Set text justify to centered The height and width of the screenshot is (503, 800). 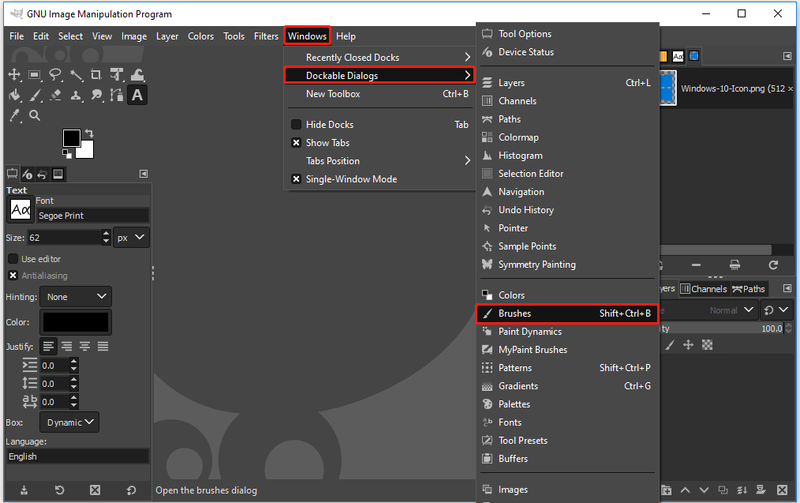pos(85,347)
